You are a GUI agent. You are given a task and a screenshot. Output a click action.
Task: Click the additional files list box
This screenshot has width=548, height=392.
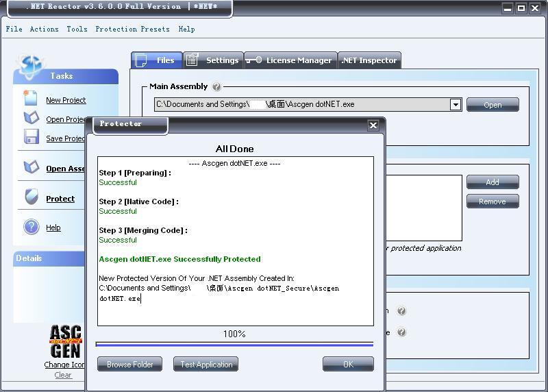[424, 208]
